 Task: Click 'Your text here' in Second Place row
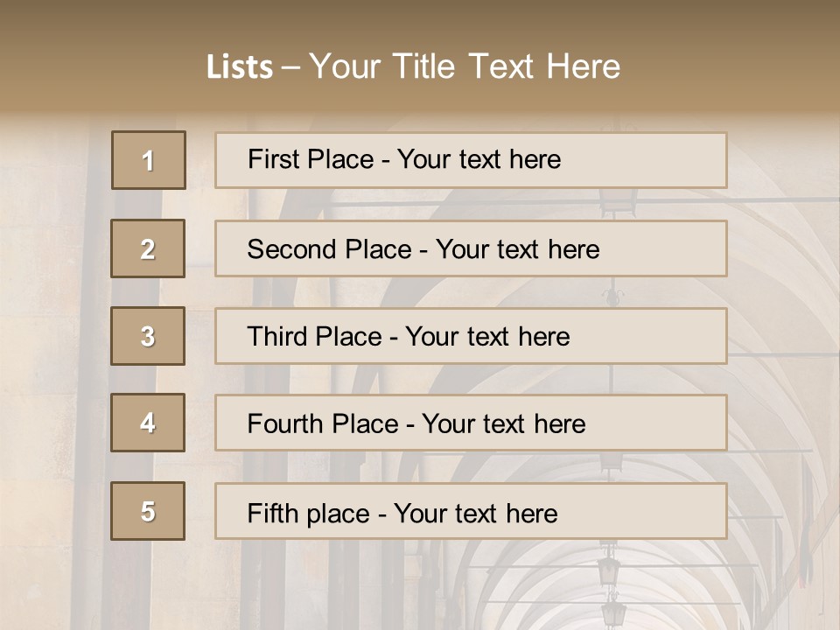(x=517, y=249)
